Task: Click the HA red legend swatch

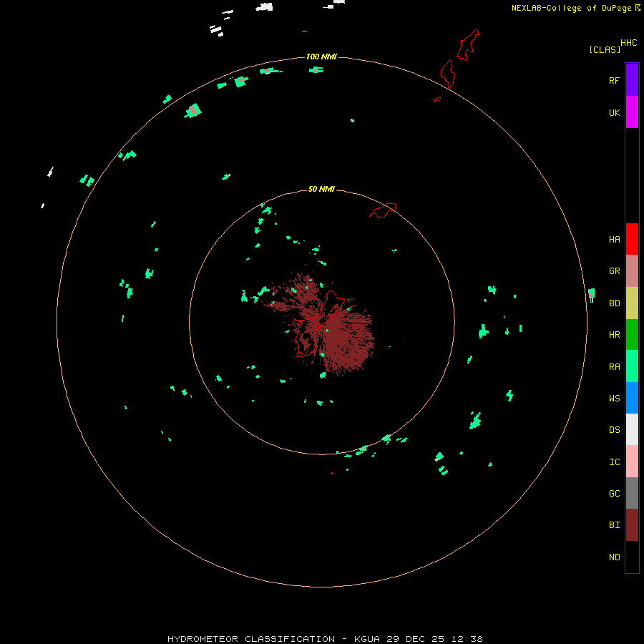Action: coord(632,239)
